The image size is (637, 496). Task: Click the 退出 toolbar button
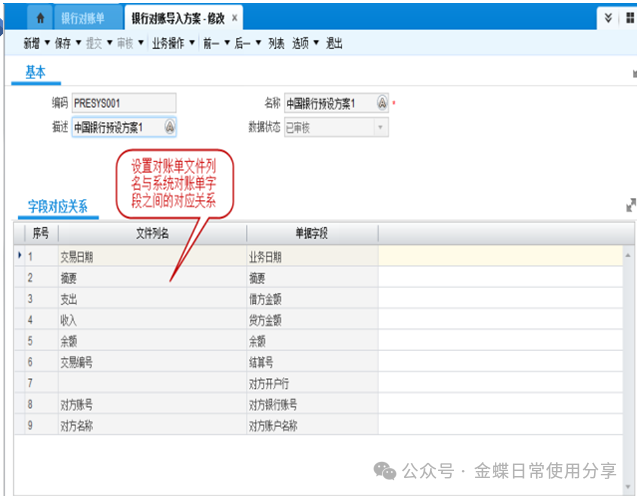point(334,44)
